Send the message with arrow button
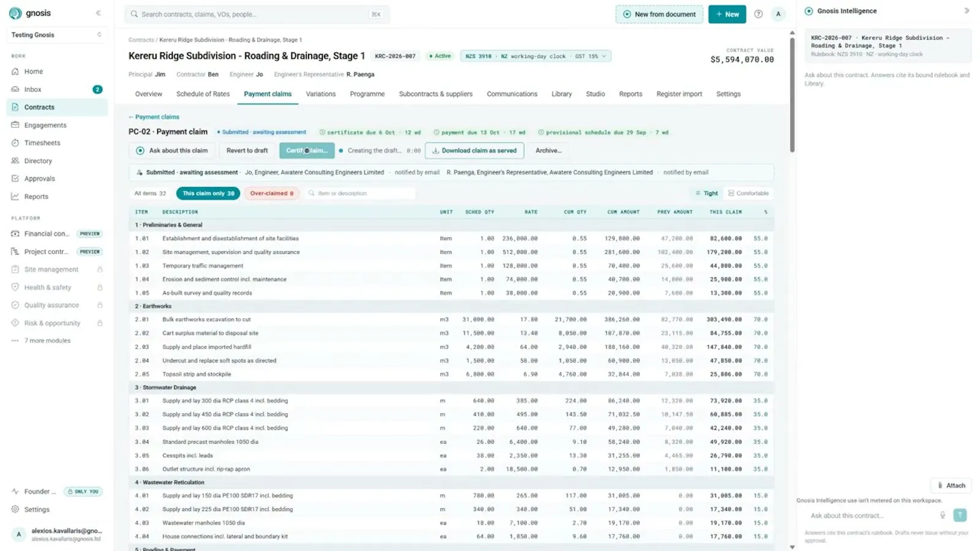Viewport: 980px width, 551px height. click(x=960, y=515)
